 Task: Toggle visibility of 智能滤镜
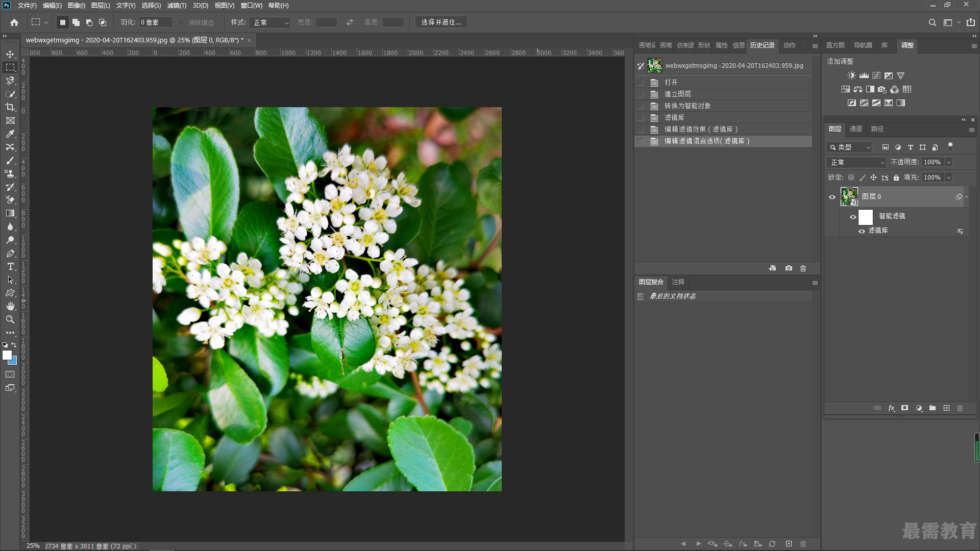(x=853, y=217)
